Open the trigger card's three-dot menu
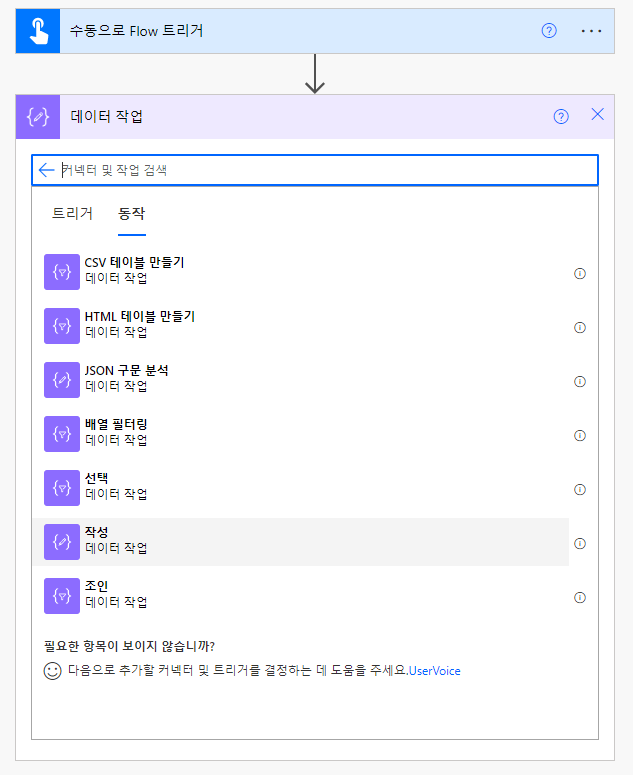Viewport: 633px width, 775px height. (591, 31)
